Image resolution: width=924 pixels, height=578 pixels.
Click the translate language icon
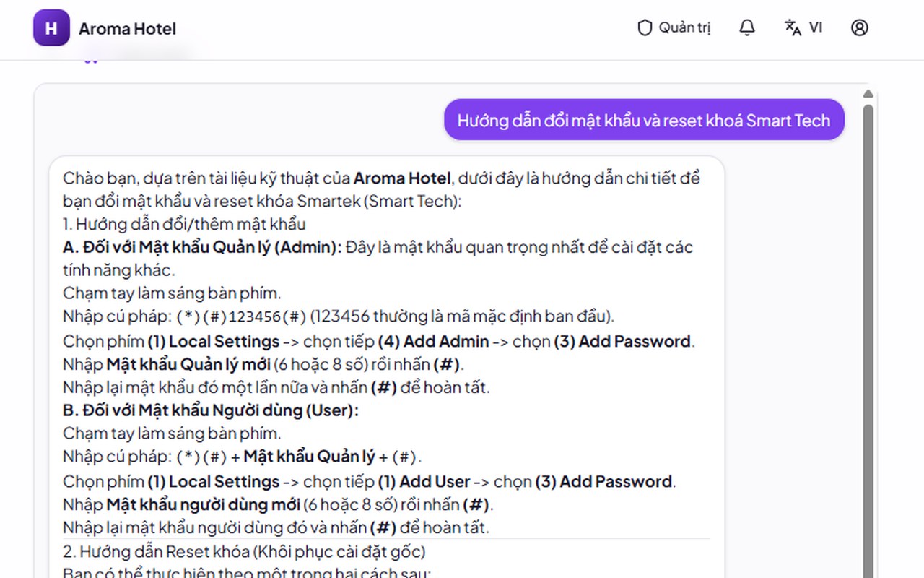(793, 28)
